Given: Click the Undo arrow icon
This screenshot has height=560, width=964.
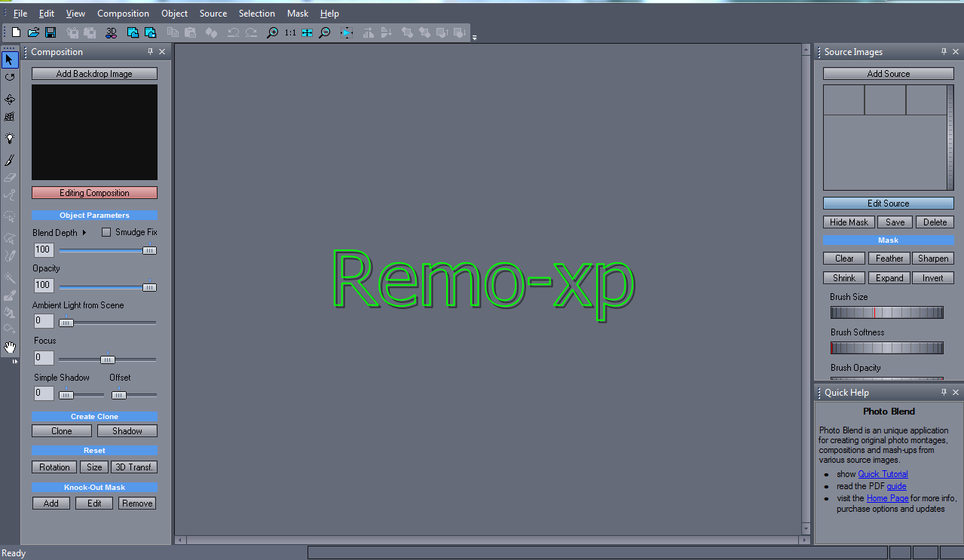Looking at the screenshot, I should (233, 32).
